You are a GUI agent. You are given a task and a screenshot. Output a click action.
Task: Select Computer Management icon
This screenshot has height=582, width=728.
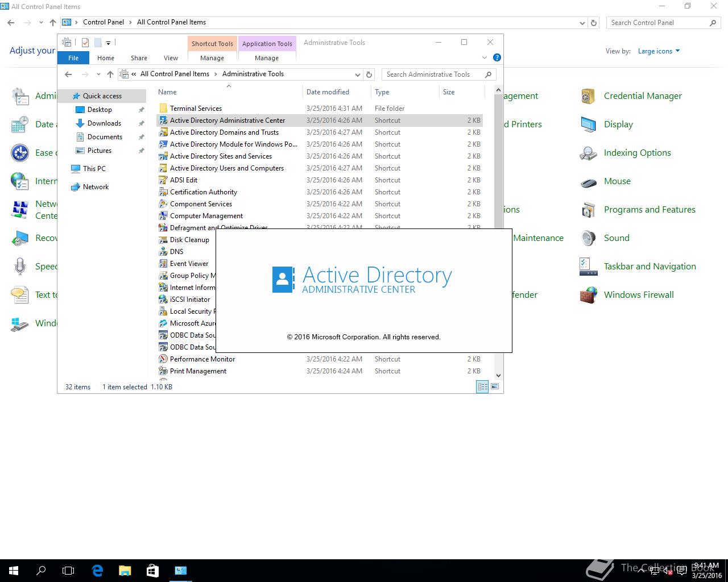[163, 216]
